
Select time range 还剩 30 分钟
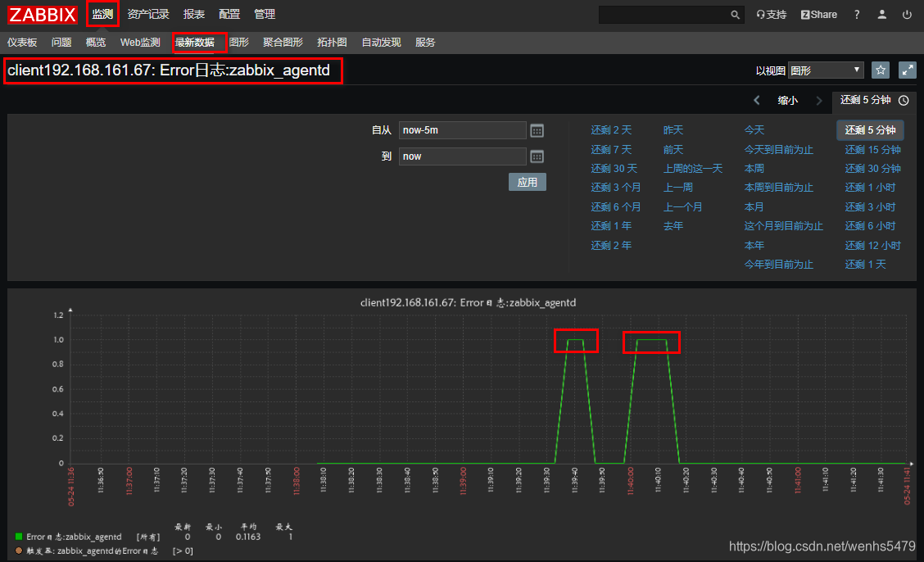pos(872,169)
